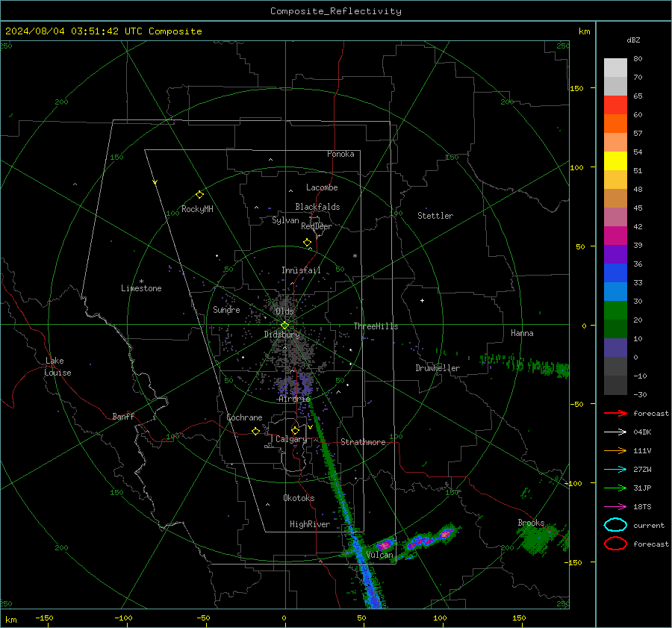The width and height of the screenshot is (672, 628).
Task: Click the Brooks city label
Action: (531, 523)
